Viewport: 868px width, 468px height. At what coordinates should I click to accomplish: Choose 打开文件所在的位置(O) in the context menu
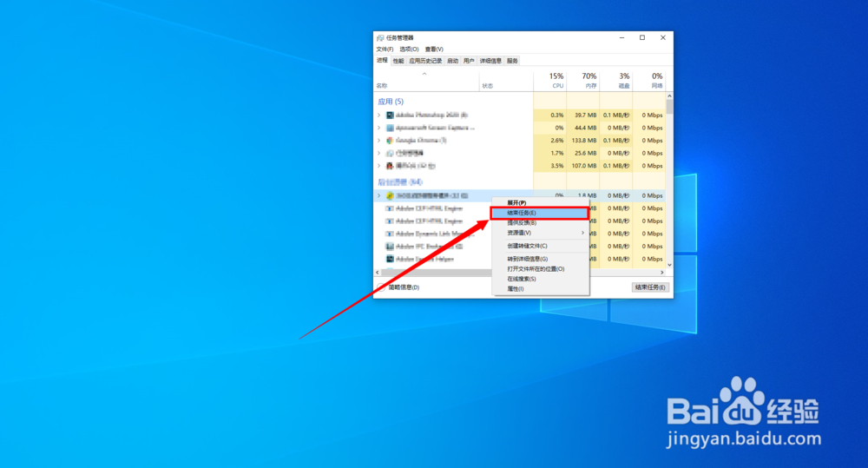pyautogui.click(x=540, y=268)
